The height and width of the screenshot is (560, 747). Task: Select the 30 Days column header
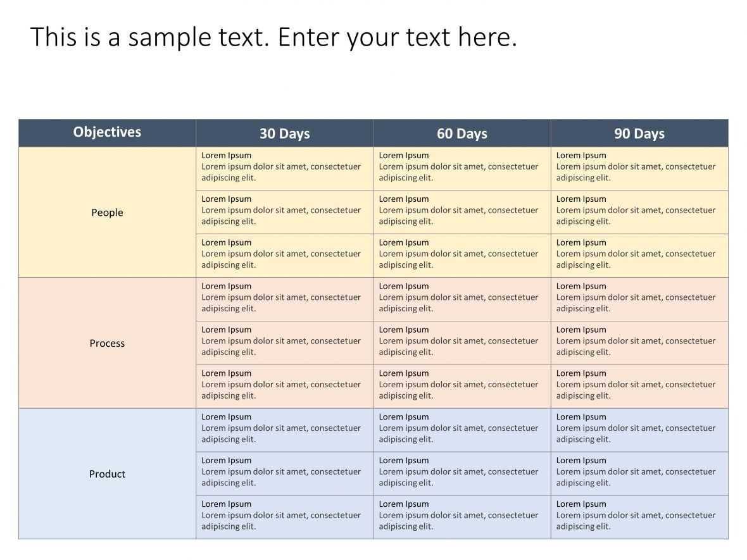coord(284,133)
